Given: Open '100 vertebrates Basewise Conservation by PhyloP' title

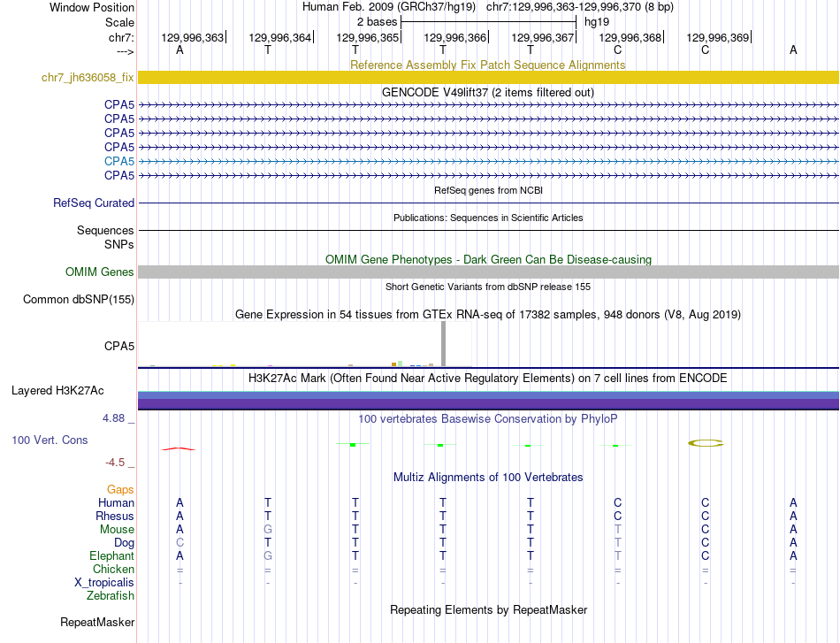Looking at the screenshot, I should 488,419.
